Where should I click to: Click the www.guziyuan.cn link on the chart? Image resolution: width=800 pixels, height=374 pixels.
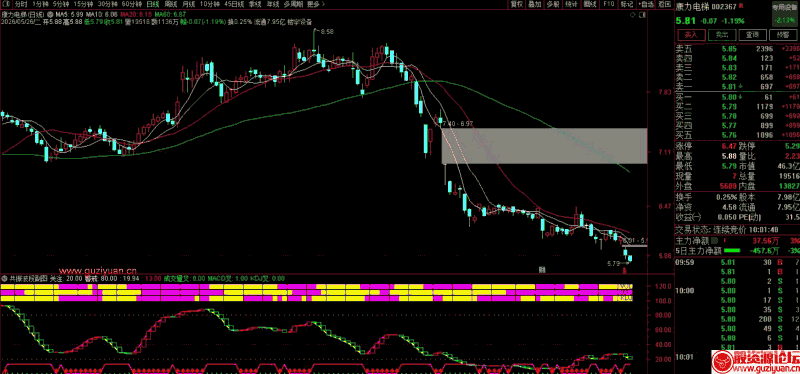tap(98, 271)
